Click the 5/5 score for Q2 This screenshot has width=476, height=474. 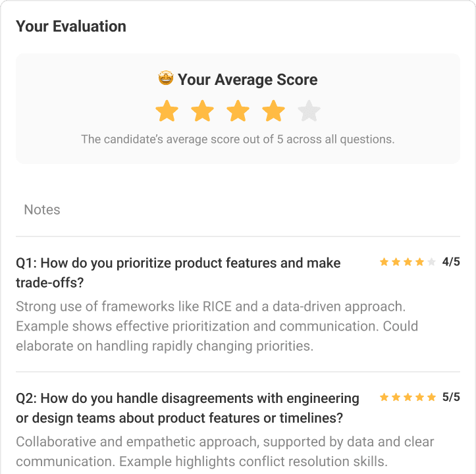(451, 398)
